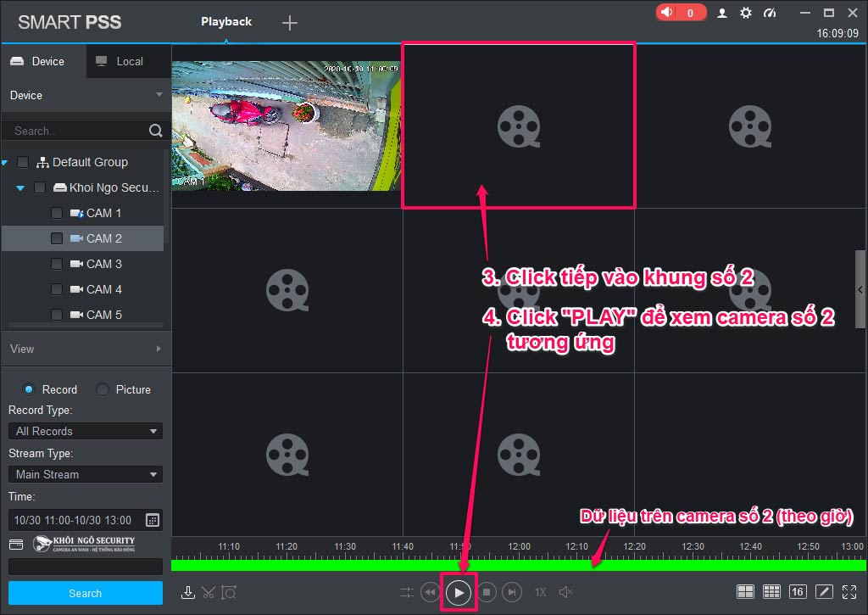Click the Default Group label
Viewport: 868px width, 615px height.
[x=90, y=162]
